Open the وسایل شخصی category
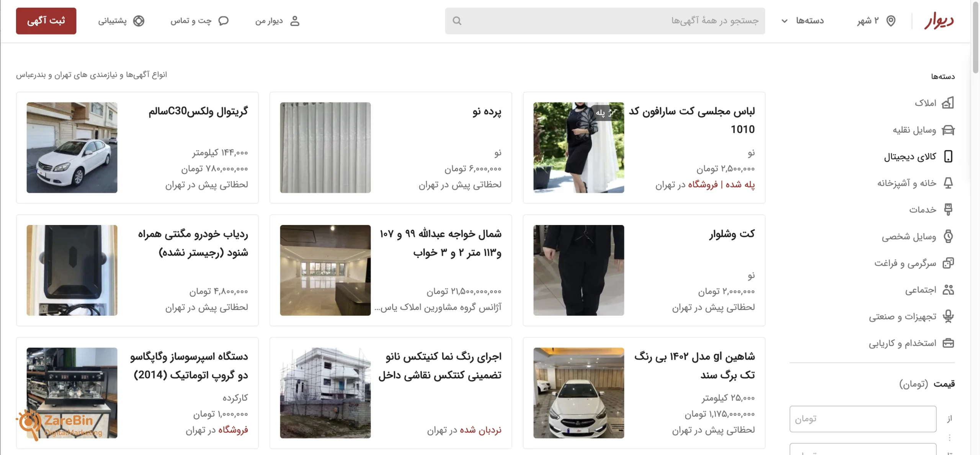 pos(918,236)
